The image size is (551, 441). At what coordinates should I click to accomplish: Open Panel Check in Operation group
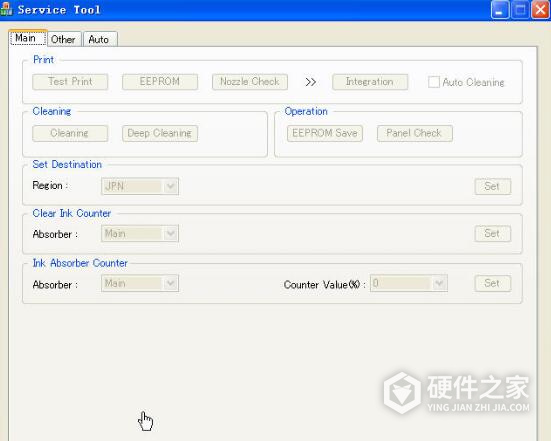coord(415,134)
